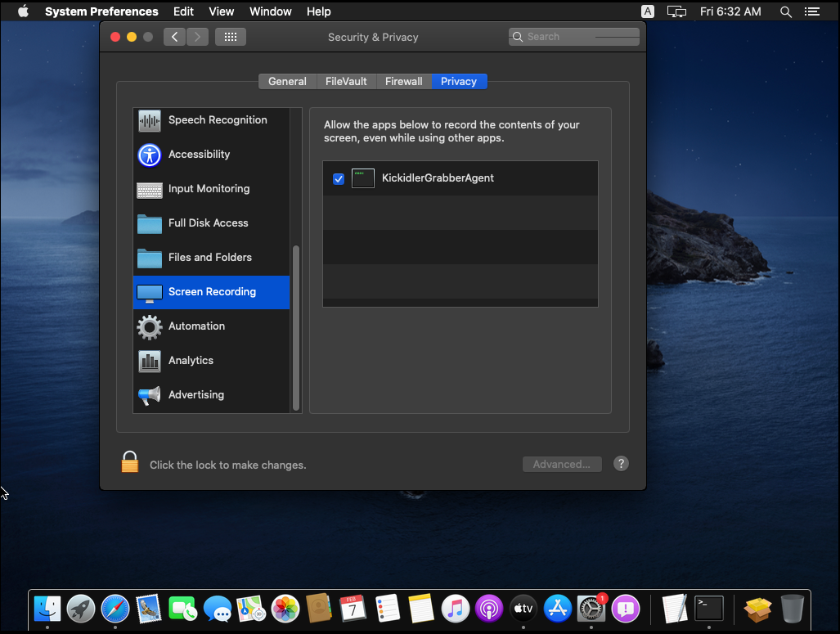Open Contacts from the Dock
The image size is (840, 634).
click(x=319, y=608)
